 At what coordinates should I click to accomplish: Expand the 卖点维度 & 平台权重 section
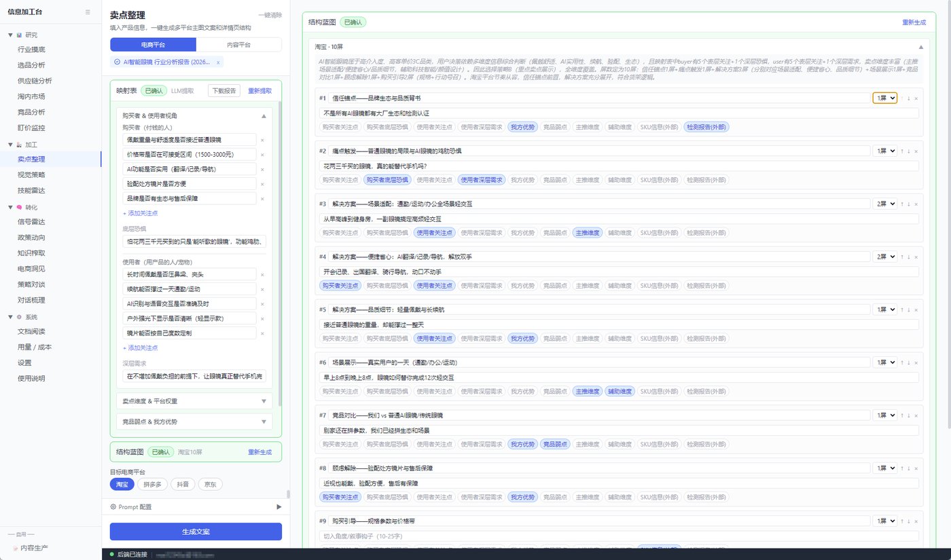click(x=194, y=401)
